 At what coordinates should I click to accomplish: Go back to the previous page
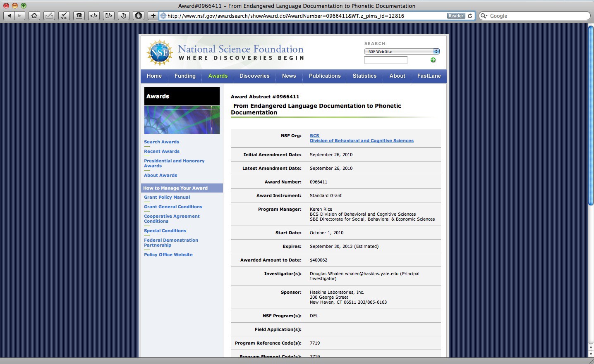9,16
